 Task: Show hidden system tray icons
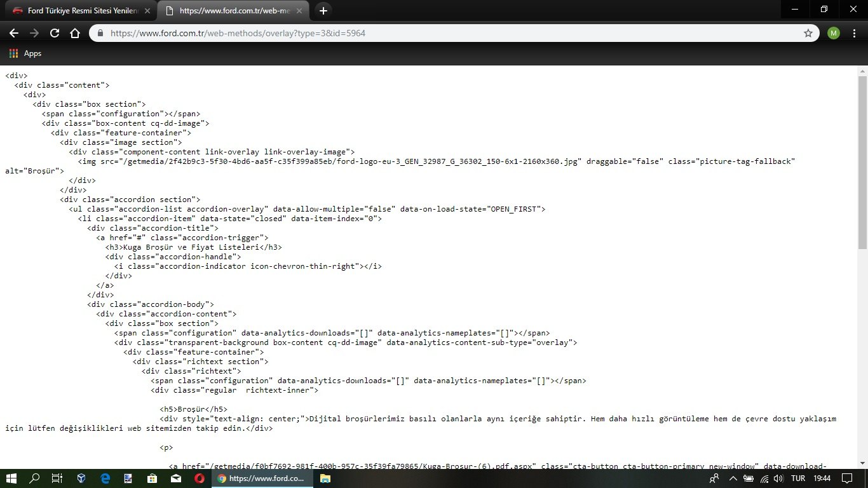733,478
